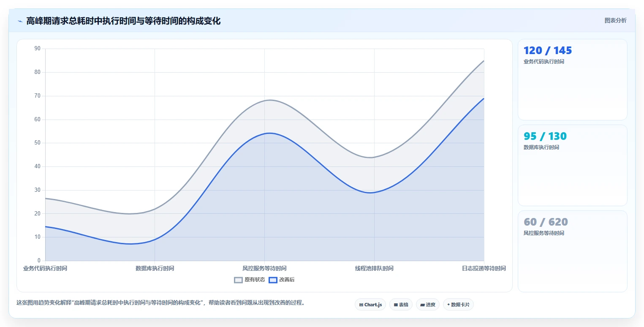Click the diamond icon in 数据卡片 tag
The image size is (644, 327).
coord(448,305)
